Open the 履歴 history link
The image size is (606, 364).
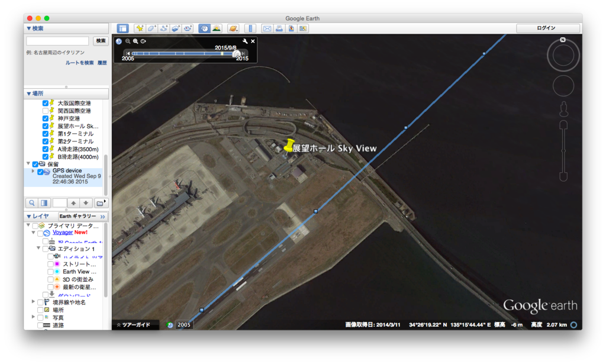(x=102, y=63)
